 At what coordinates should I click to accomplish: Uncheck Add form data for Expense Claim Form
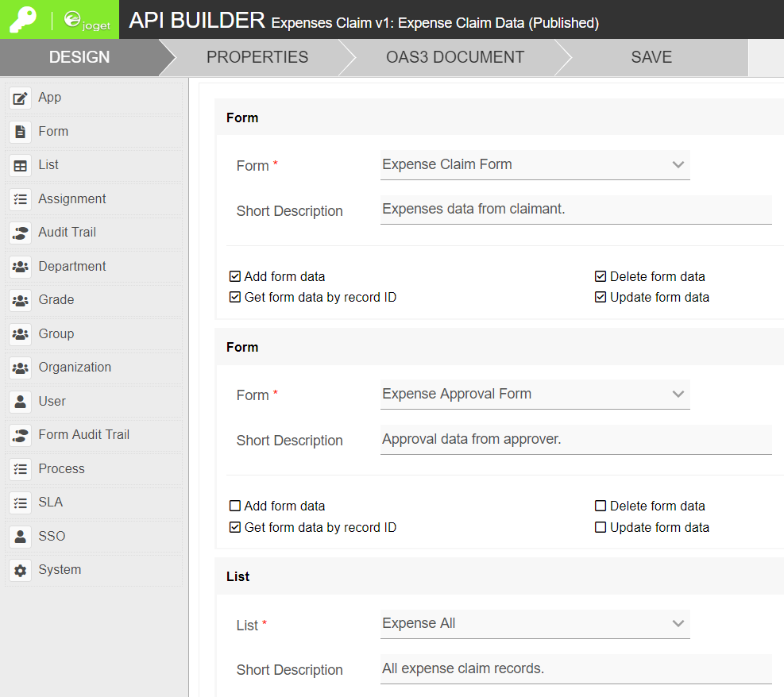(234, 276)
